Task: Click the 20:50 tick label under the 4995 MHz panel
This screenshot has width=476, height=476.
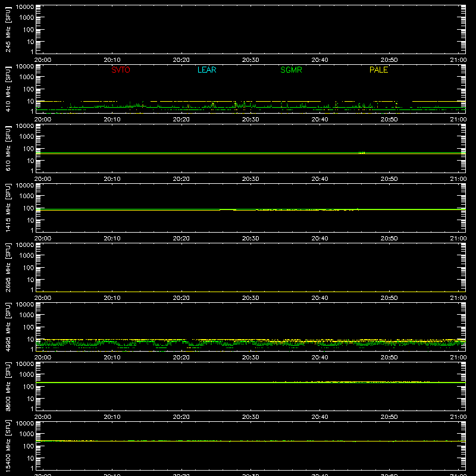Action: pos(389,358)
